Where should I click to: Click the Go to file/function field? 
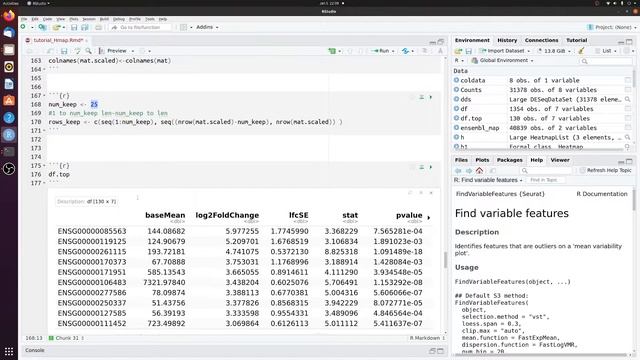(x=140, y=27)
